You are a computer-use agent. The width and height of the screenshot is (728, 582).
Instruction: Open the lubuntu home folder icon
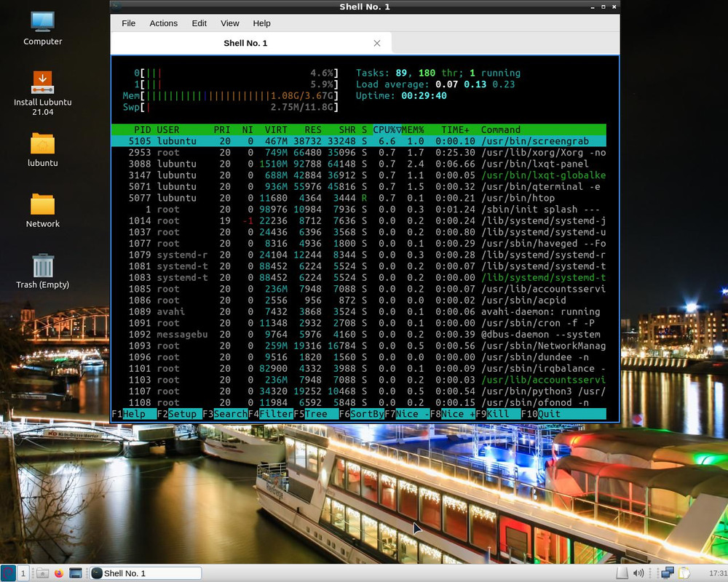43,149
